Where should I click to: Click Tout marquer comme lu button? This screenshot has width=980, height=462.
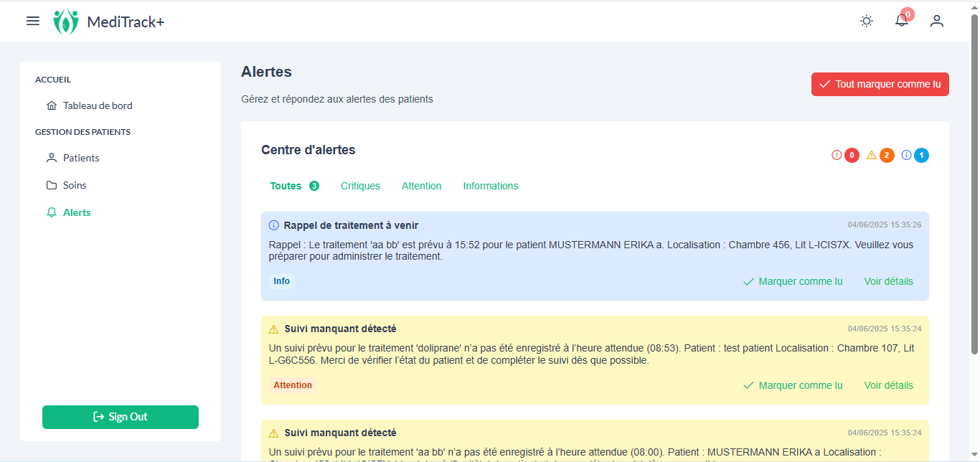tap(880, 84)
